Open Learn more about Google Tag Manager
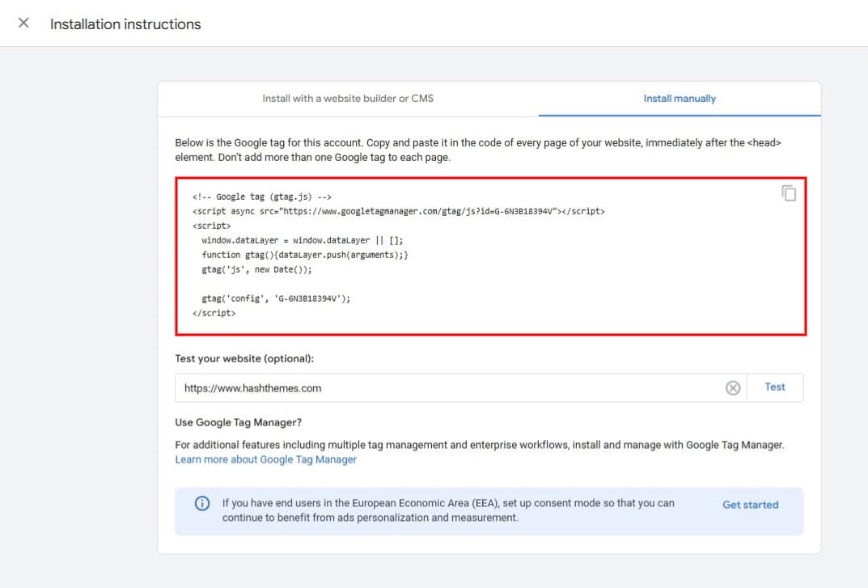Viewport: 868px width, 588px height. tap(265, 459)
